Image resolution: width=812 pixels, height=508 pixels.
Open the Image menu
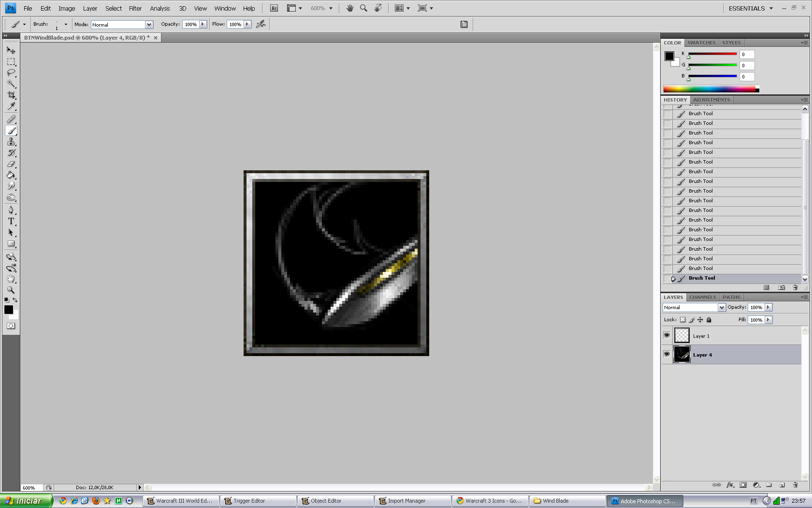point(67,8)
